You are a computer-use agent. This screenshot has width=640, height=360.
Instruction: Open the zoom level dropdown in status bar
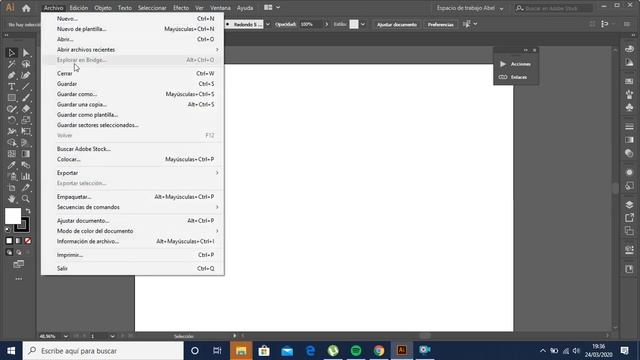click(x=66, y=336)
